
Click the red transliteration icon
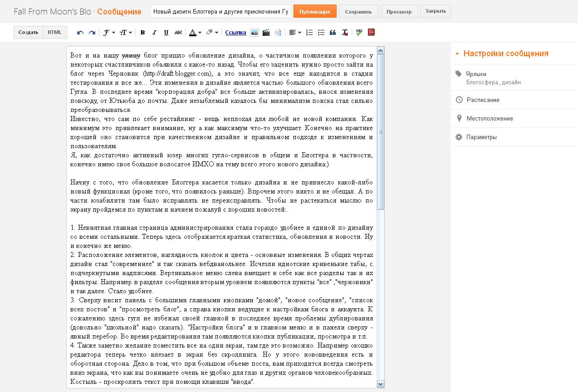point(371,33)
